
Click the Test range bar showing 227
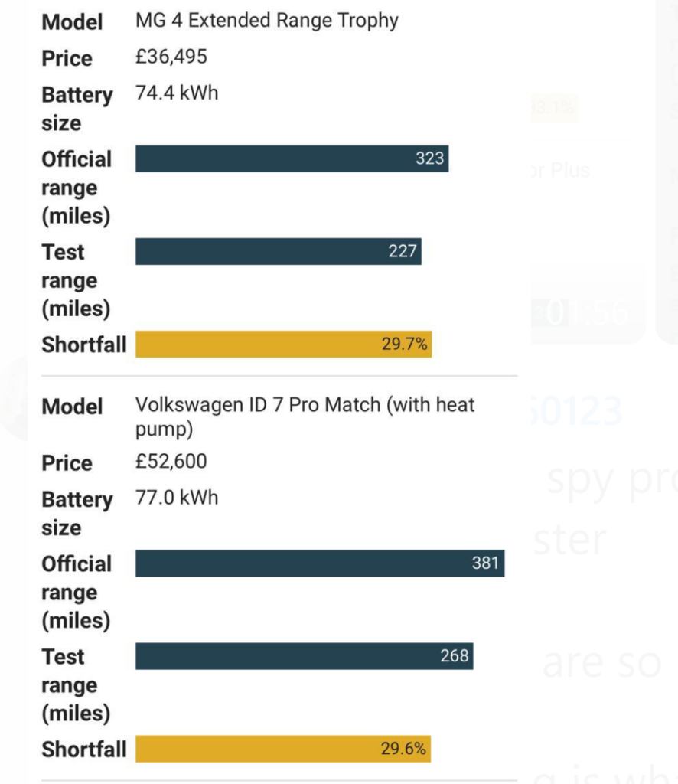coord(279,251)
